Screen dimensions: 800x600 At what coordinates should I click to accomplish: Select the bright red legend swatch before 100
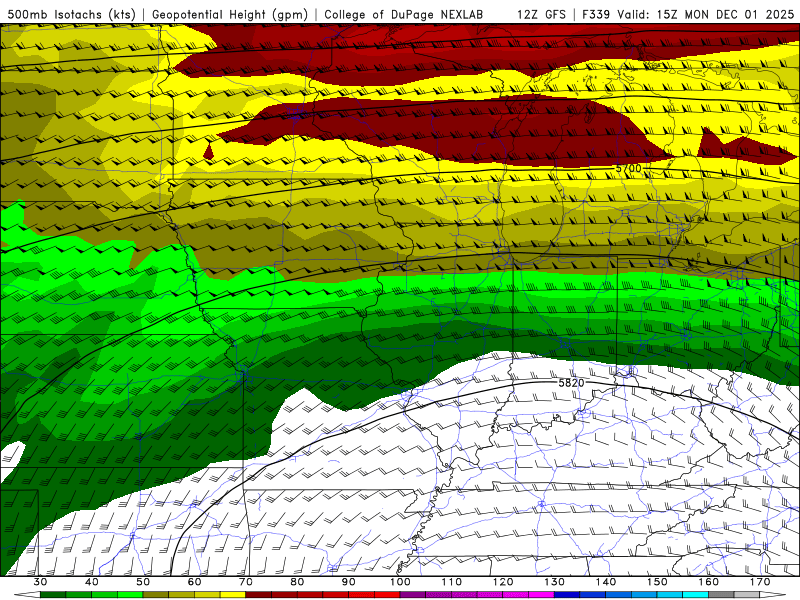point(387,595)
